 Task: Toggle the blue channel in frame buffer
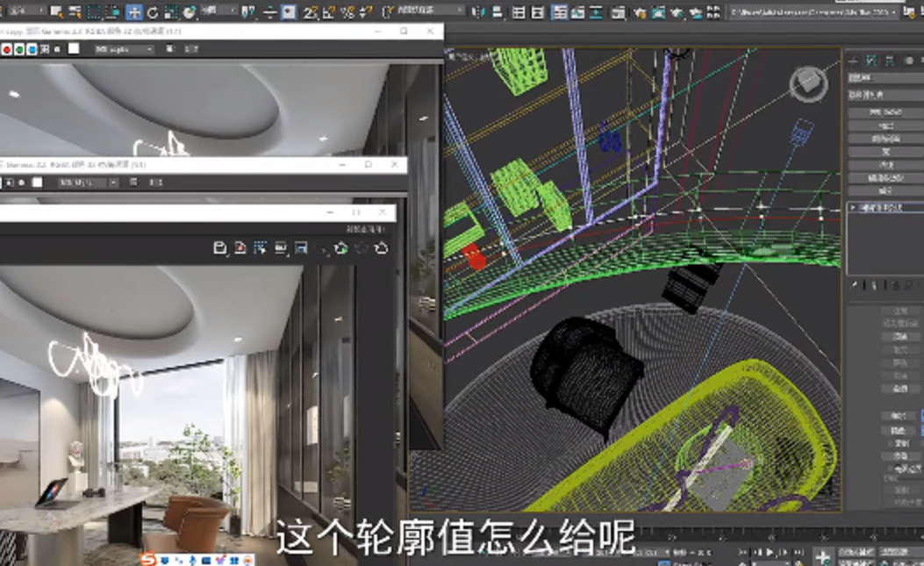(32, 50)
